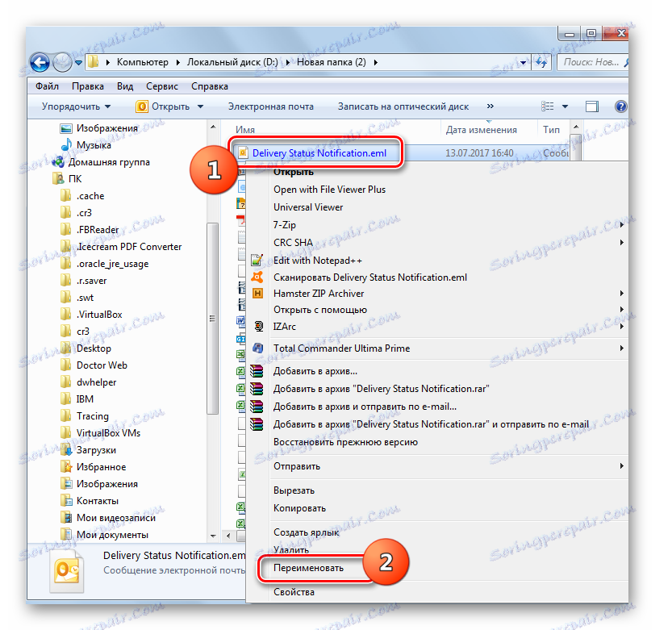Choose 'Восстановить прежнюю версию'
The image size is (672, 630).
click(x=345, y=442)
